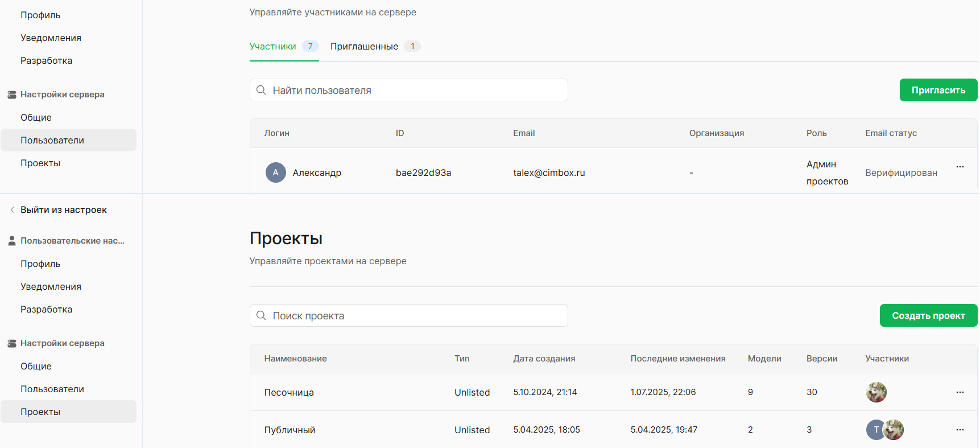This screenshot has width=980, height=448.
Task: Open the Песочница project name
Action: click(289, 392)
